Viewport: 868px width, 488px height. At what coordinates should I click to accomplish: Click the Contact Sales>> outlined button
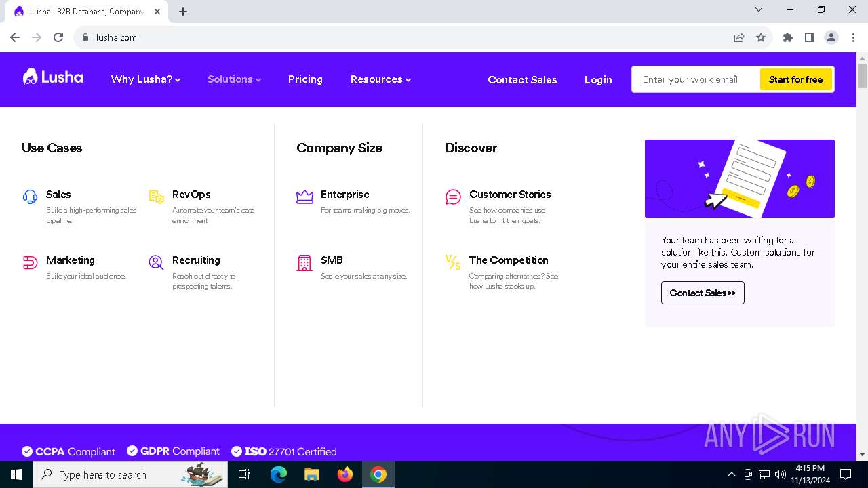pos(703,293)
